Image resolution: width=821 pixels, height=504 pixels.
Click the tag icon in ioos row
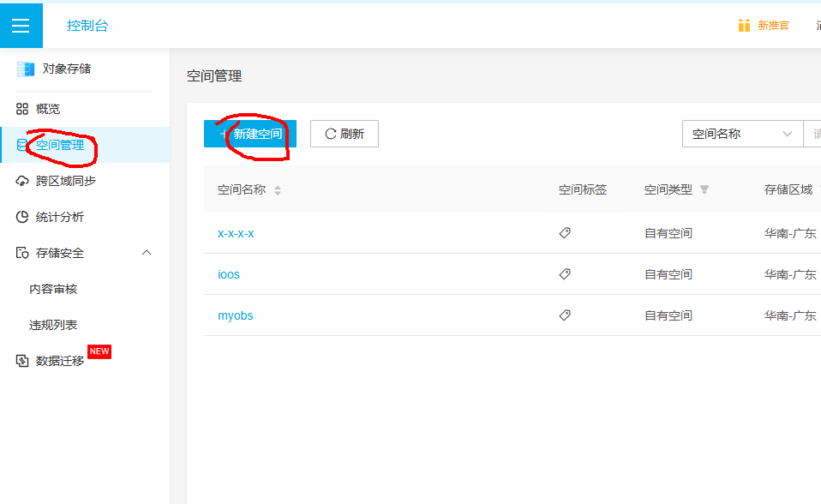(565, 274)
